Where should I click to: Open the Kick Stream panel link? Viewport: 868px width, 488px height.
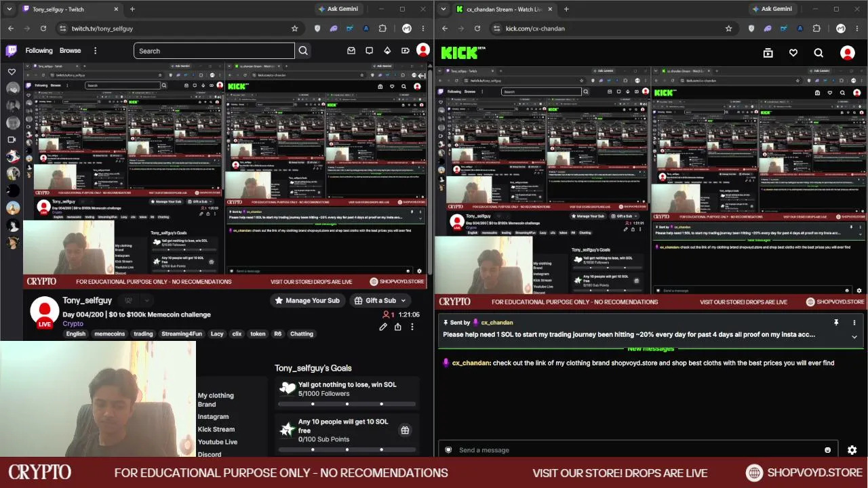(216, 429)
